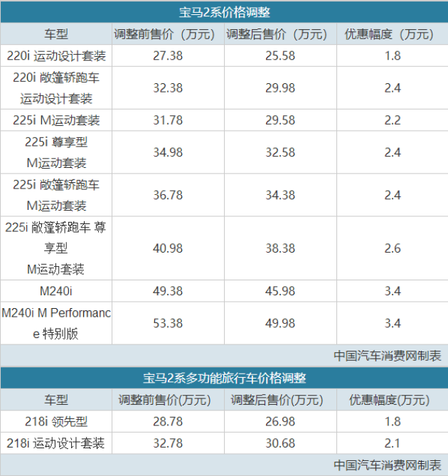Select the 225i 敞篷轿跑车 M运动套装 model cell
Screen dimensions: 448x476
click(x=56, y=195)
